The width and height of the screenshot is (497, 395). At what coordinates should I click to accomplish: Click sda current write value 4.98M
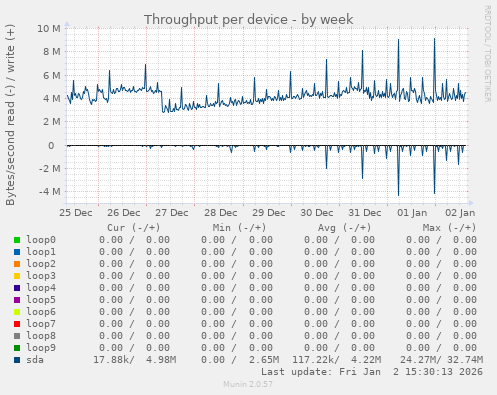click(161, 360)
